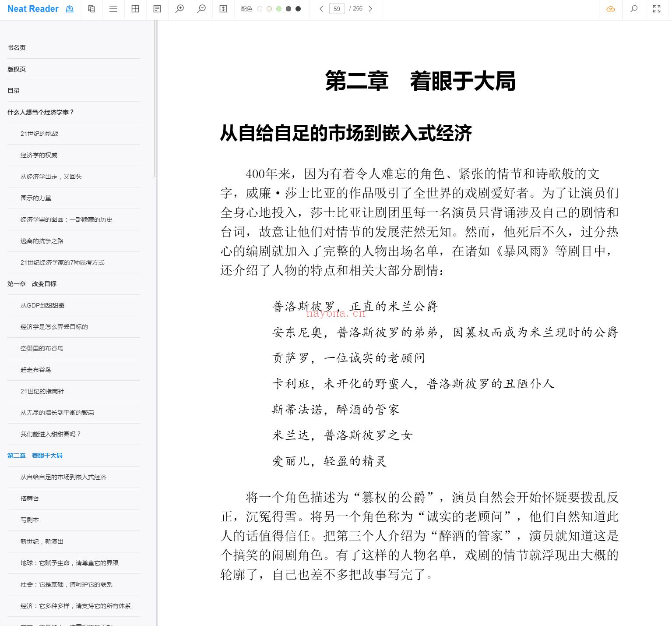Click the vertical scroll mode icon
Image resolution: width=672 pixels, height=626 pixels.
223,9
